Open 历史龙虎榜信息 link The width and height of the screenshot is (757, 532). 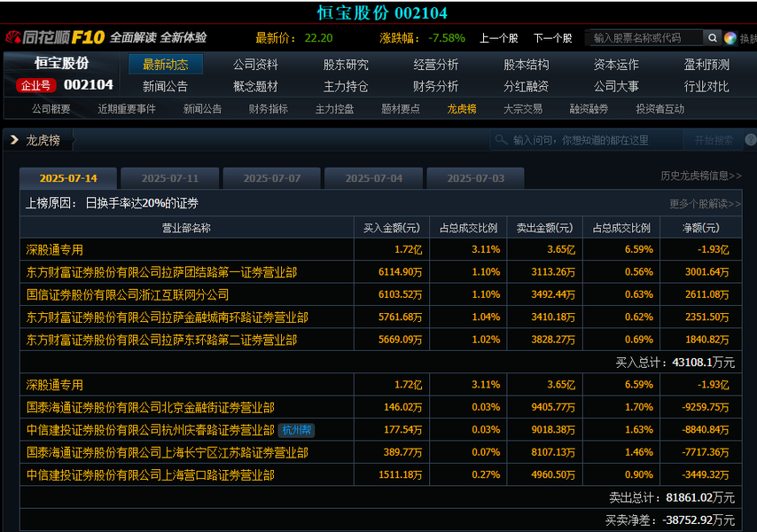point(700,176)
